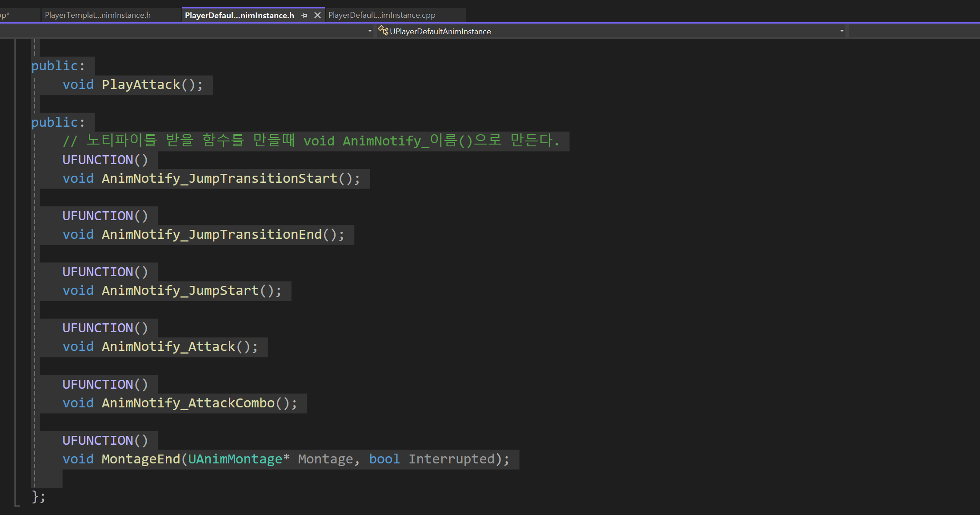
Task: Pin the PlayerDefaultAnimInstance.h tab
Action: pos(304,16)
